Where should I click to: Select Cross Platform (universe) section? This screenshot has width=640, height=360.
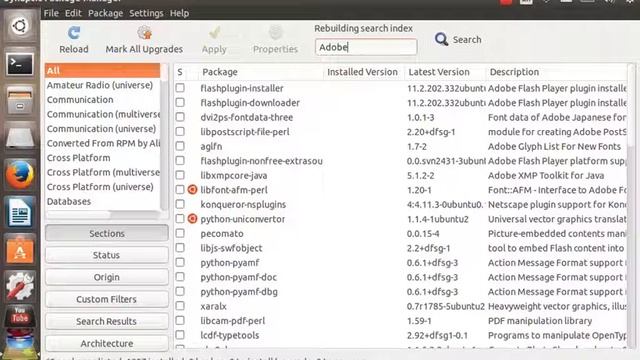click(102, 187)
